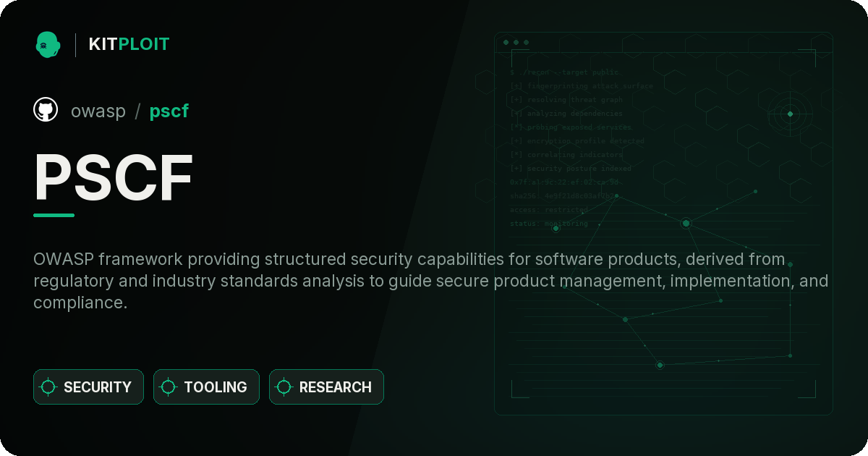
Task: Click terminal line 'access: restricted'
Action: (x=549, y=210)
